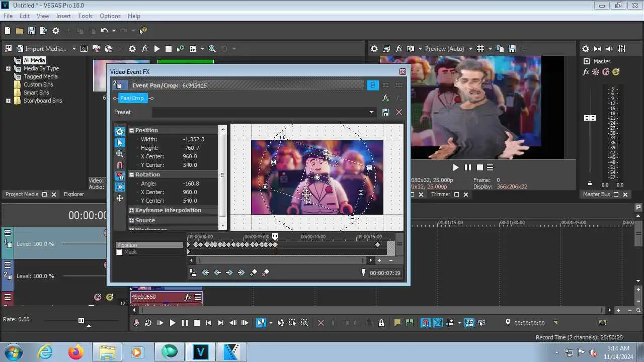Jump to the first keyframe
The width and height of the screenshot is (644, 362).
tap(205, 273)
